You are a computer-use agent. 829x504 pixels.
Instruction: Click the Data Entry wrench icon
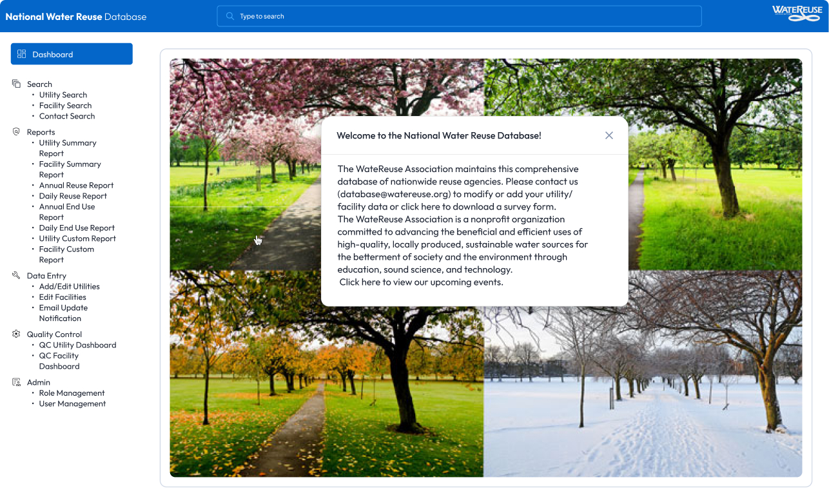point(16,275)
